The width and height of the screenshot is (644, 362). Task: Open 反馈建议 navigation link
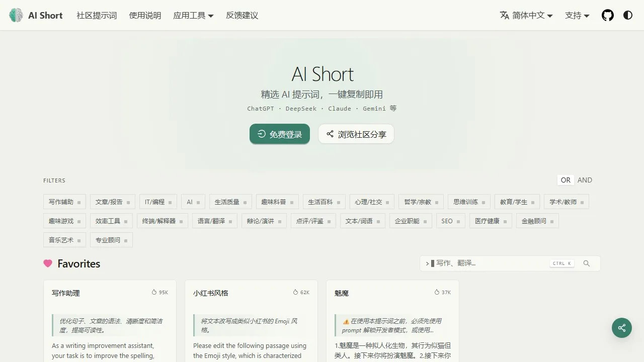pyautogui.click(x=242, y=15)
